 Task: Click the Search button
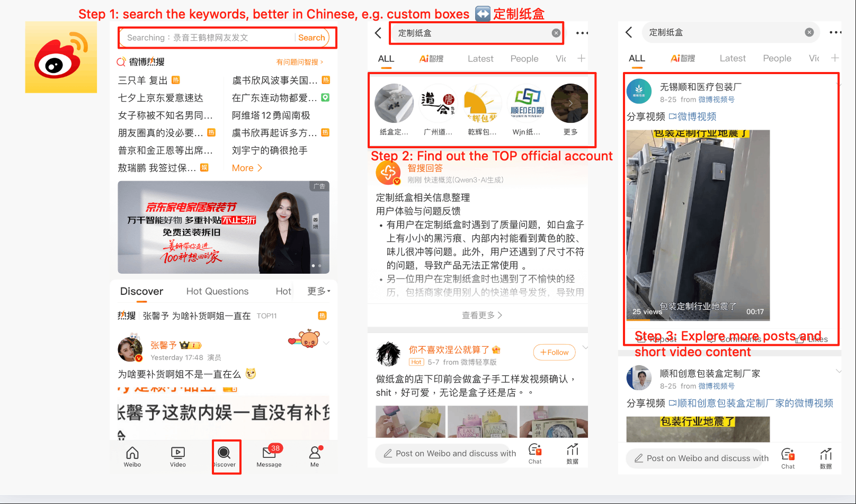311,38
